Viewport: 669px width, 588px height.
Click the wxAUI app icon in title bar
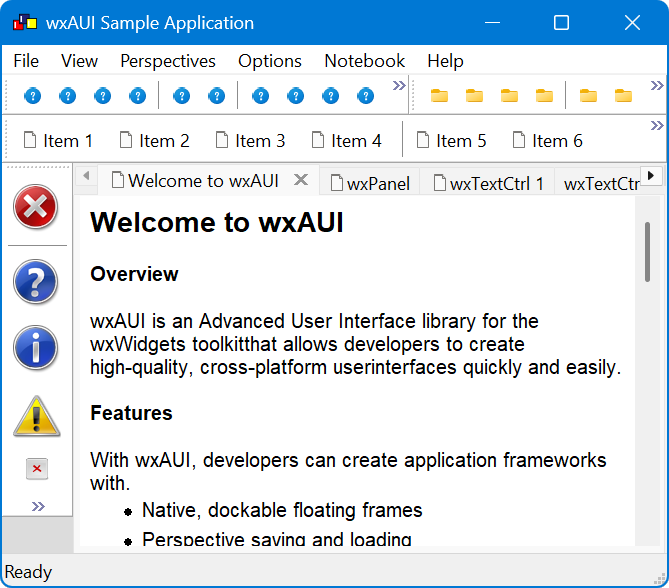coord(25,23)
